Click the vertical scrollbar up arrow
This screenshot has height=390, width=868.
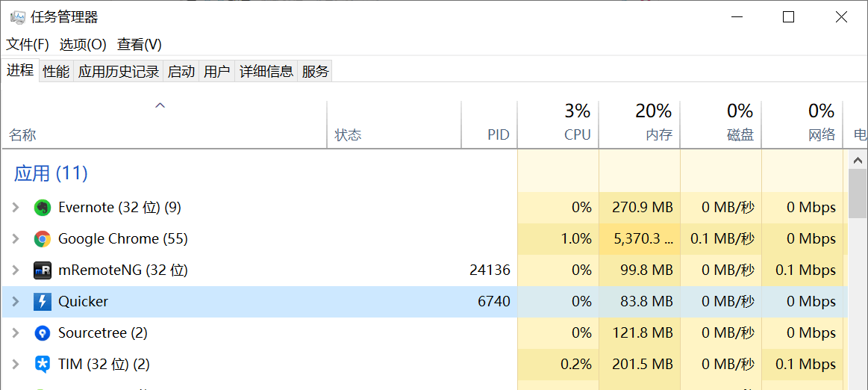pyautogui.click(x=858, y=161)
